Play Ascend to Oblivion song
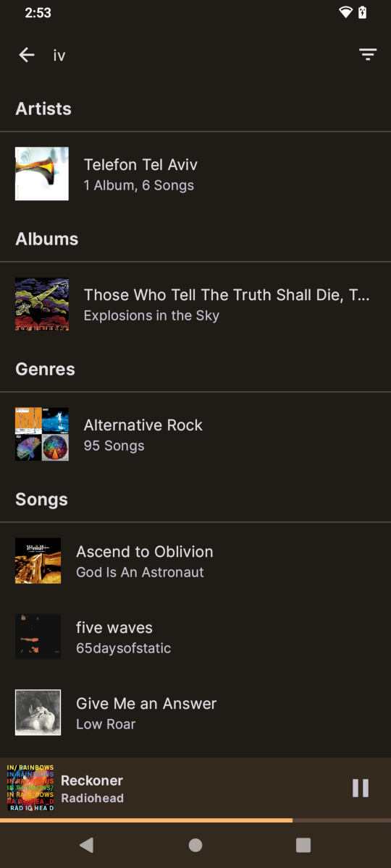 (195, 561)
